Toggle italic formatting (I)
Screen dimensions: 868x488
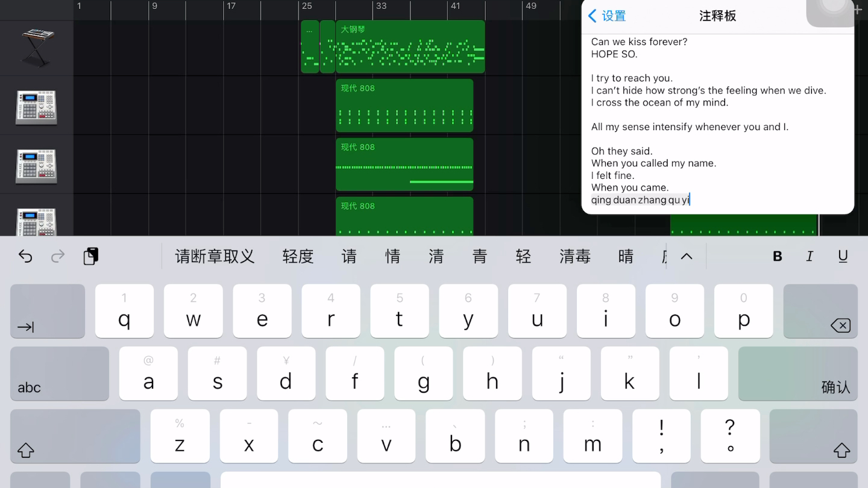pos(810,257)
